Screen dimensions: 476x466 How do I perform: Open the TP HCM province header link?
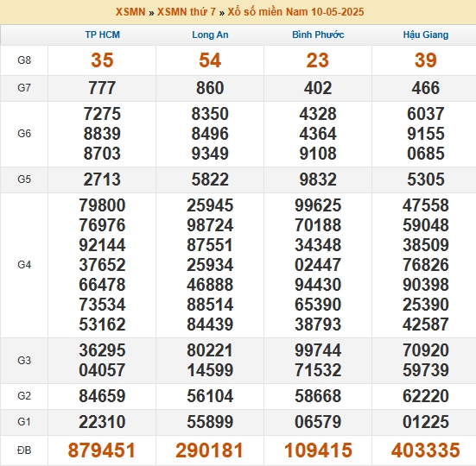click(x=102, y=35)
